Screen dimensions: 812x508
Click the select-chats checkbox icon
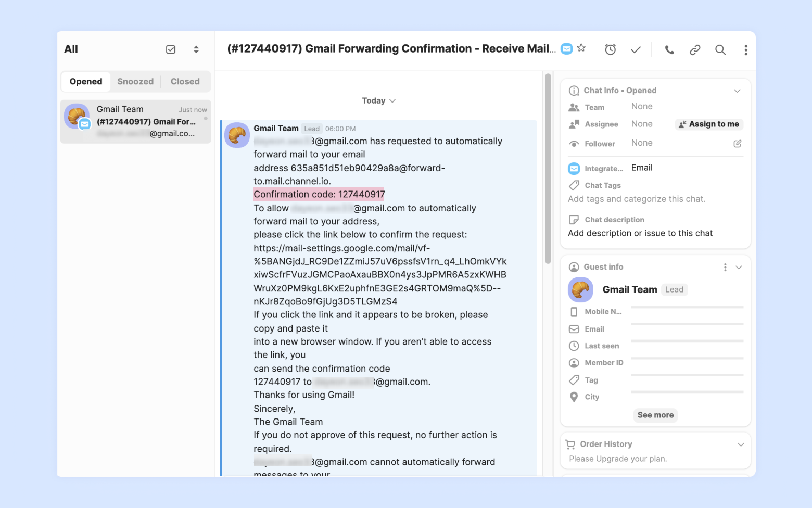tap(171, 49)
